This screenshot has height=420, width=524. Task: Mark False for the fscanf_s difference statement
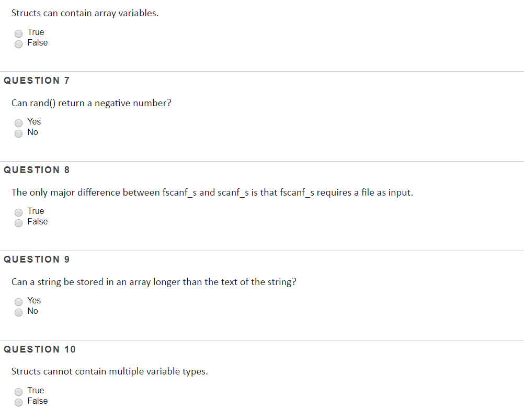point(19,223)
